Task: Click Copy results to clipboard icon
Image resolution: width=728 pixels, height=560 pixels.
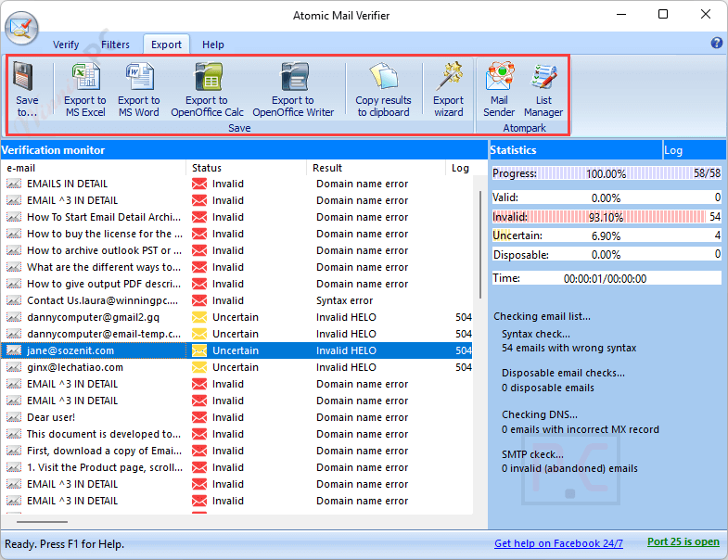Action: tap(384, 76)
